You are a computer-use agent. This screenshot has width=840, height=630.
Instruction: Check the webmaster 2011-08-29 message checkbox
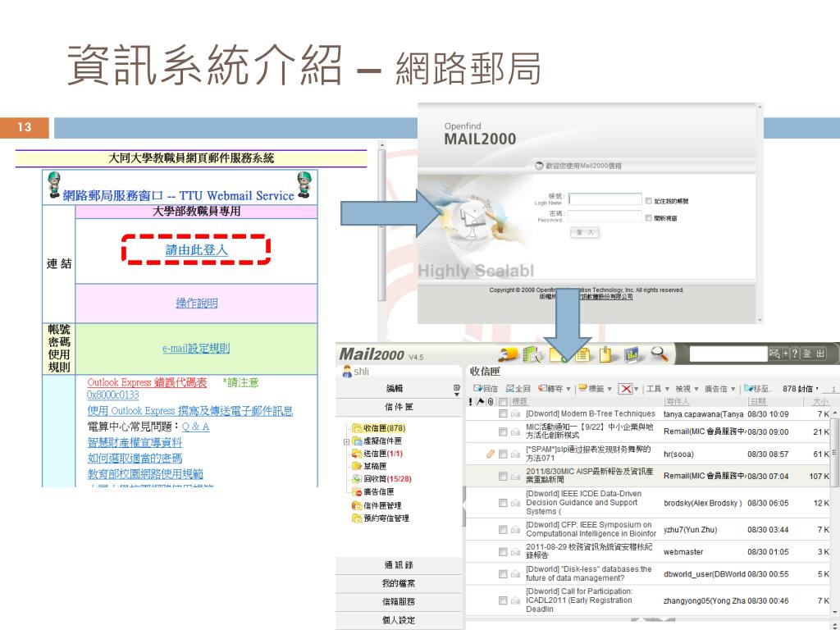click(x=503, y=551)
